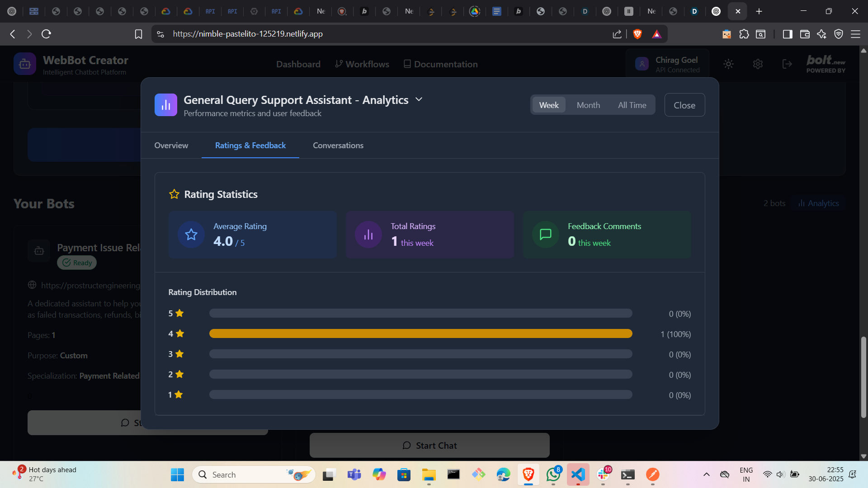Open Visual Studio Code from taskbar
This screenshot has width=868, height=488.
[x=578, y=474]
